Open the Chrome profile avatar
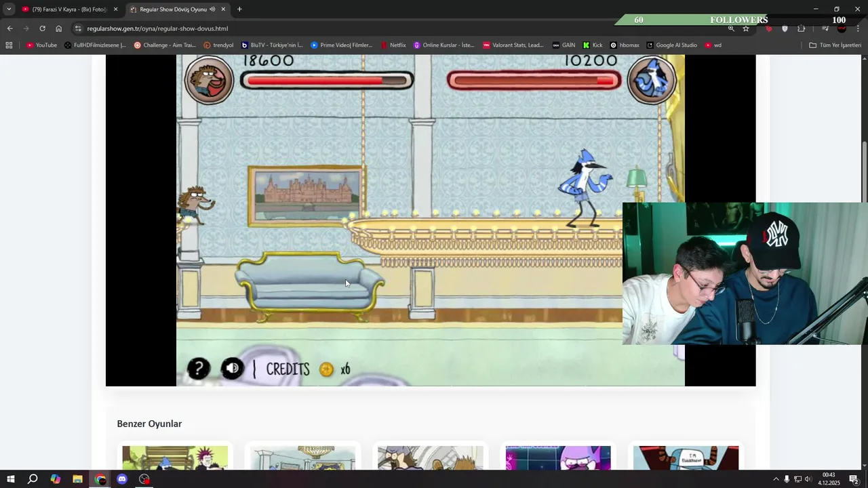Screen dimensions: 868x488 point(842,28)
